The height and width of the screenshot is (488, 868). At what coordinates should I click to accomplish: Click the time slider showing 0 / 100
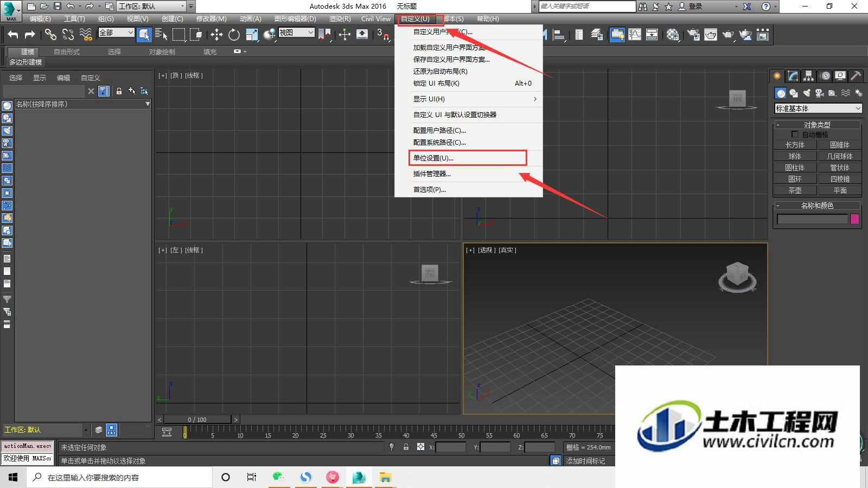click(197, 420)
